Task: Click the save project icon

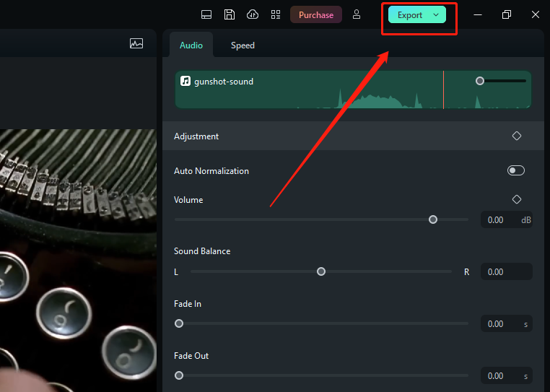Action: 230,14
